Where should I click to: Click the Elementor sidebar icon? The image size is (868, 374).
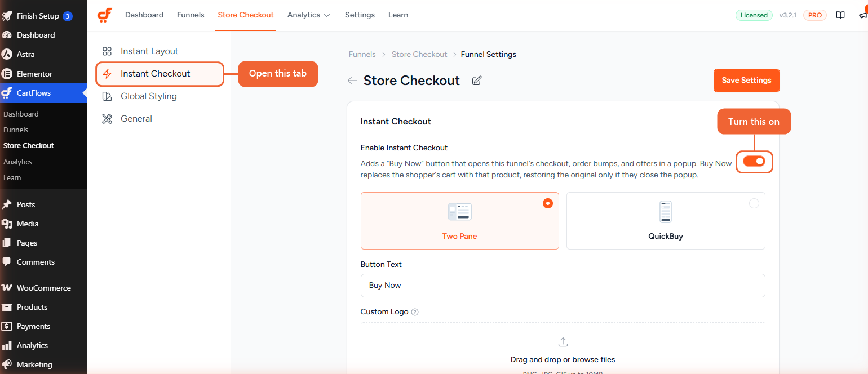coord(7,74)
